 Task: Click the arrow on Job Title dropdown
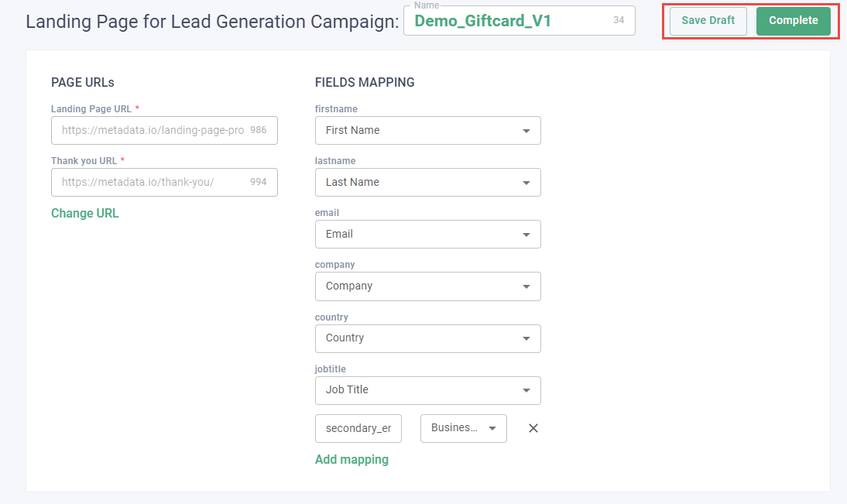pos(526,390)
